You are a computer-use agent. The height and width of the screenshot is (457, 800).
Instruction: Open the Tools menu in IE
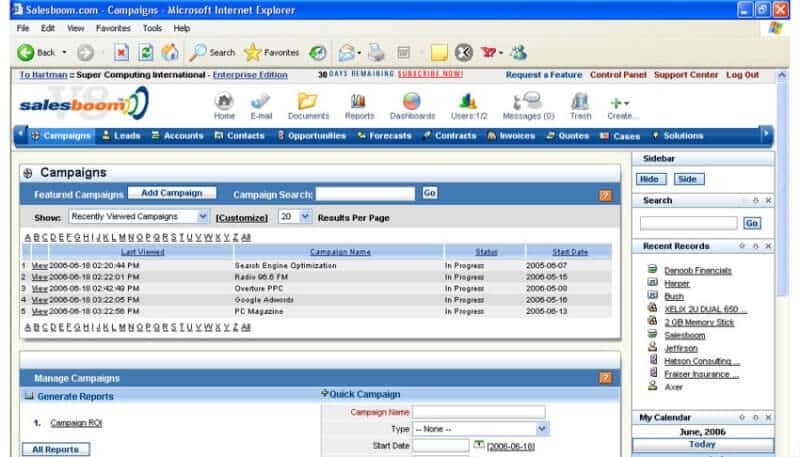pyautogui.click(x=152, y=28)
